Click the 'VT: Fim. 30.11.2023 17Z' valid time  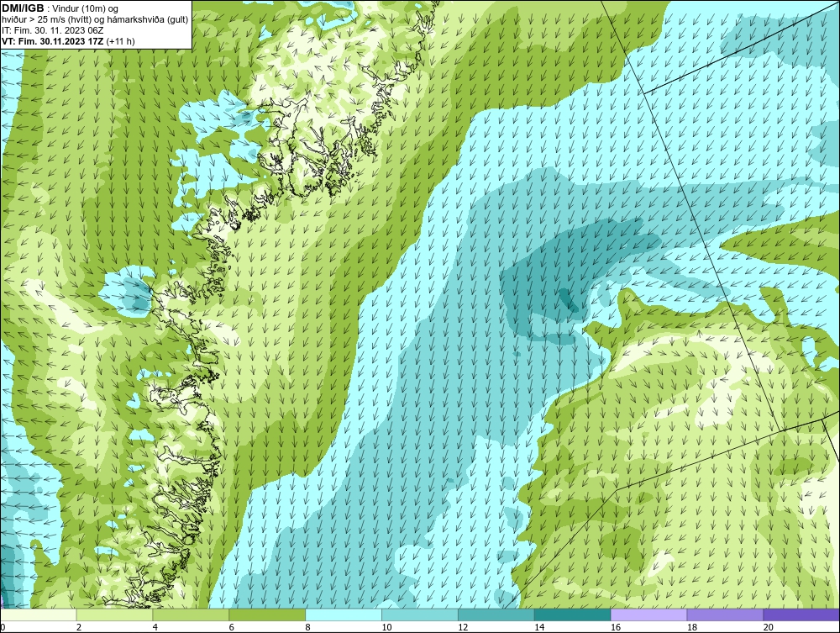53,41
